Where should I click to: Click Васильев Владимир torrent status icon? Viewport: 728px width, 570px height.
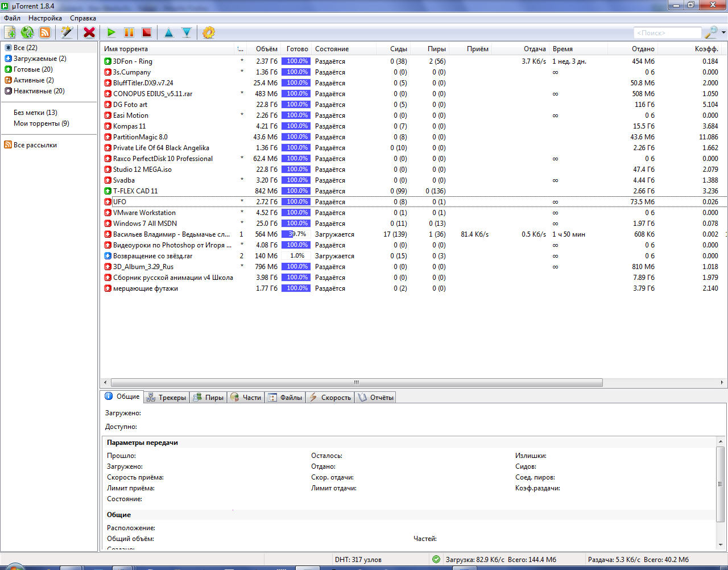107,234
